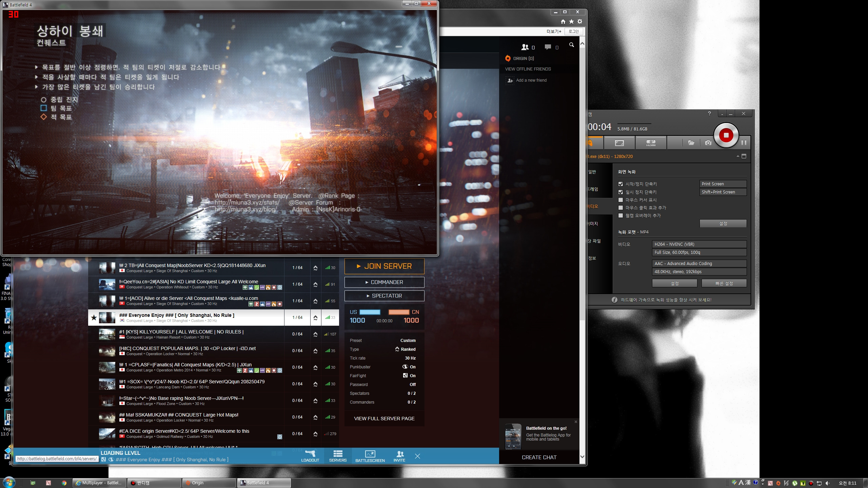Click thumbnail of !=QeeYou.cn=2# server
Viewport: 868px width, 488px height.
107,284
